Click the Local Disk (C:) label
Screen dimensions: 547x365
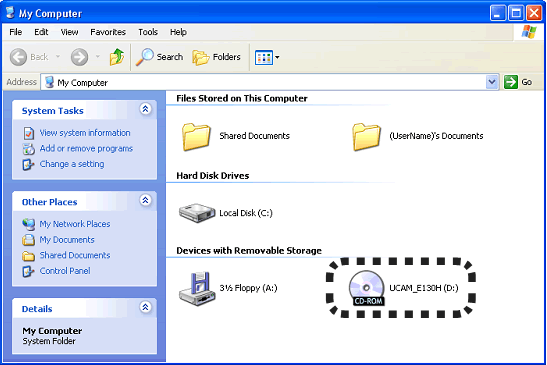point(246,213)
